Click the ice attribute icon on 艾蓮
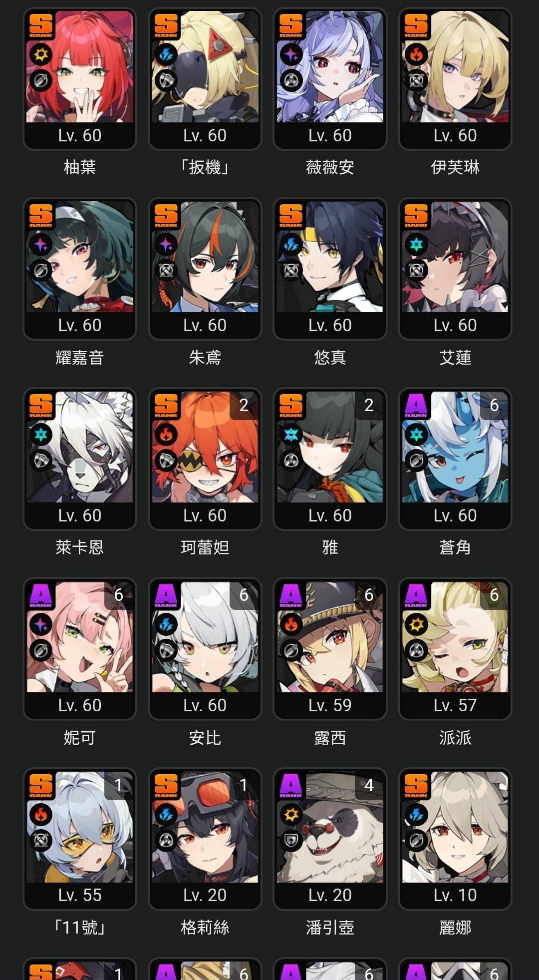This screenshot has height=980, width=539. [416, 245]
